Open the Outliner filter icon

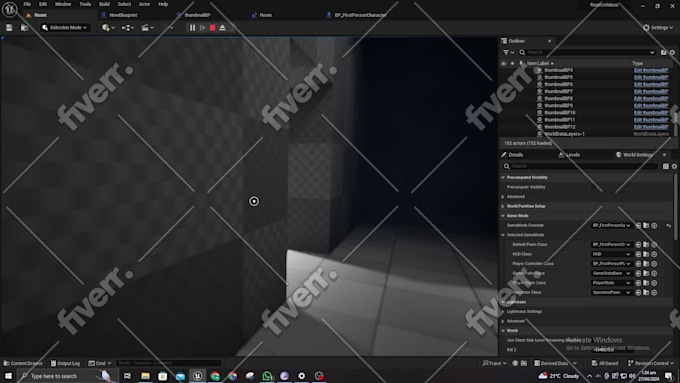508,52
